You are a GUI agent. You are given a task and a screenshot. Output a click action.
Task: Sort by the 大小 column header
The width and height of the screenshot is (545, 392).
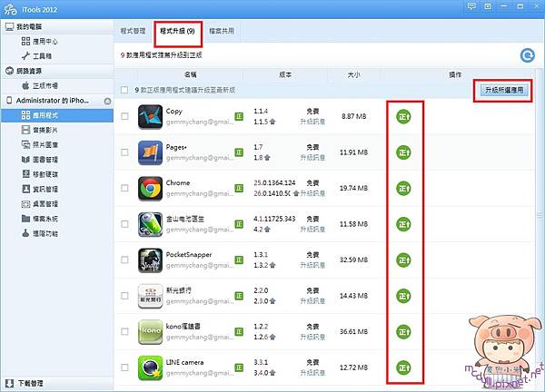pyautogui.click(x=353, y=74)
